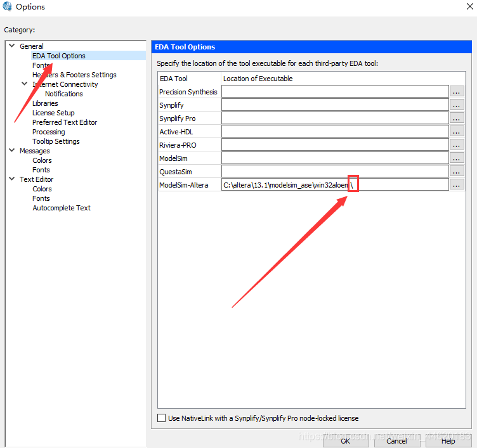Select Autocomplete Text category
The image size is (477, 448).
[x=62, y=208]
